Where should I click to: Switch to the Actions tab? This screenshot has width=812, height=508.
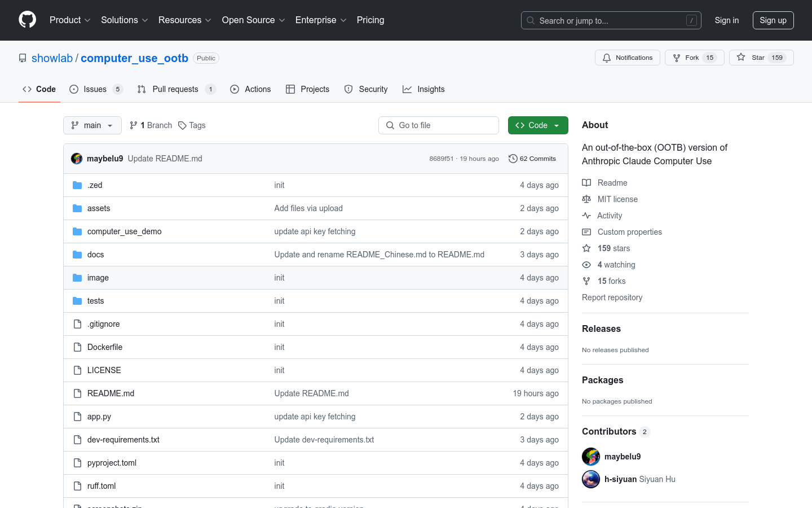[251, 89]
